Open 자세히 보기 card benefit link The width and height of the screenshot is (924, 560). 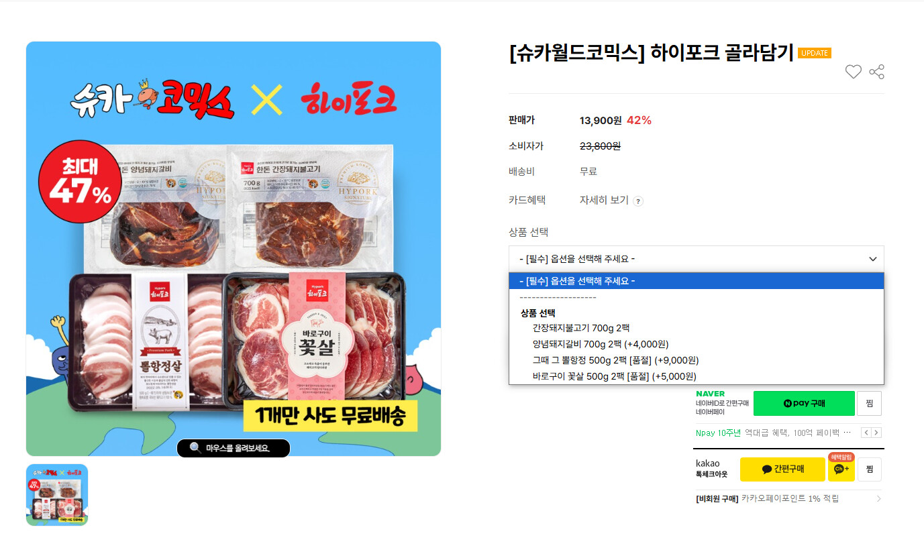click(604, 201)
